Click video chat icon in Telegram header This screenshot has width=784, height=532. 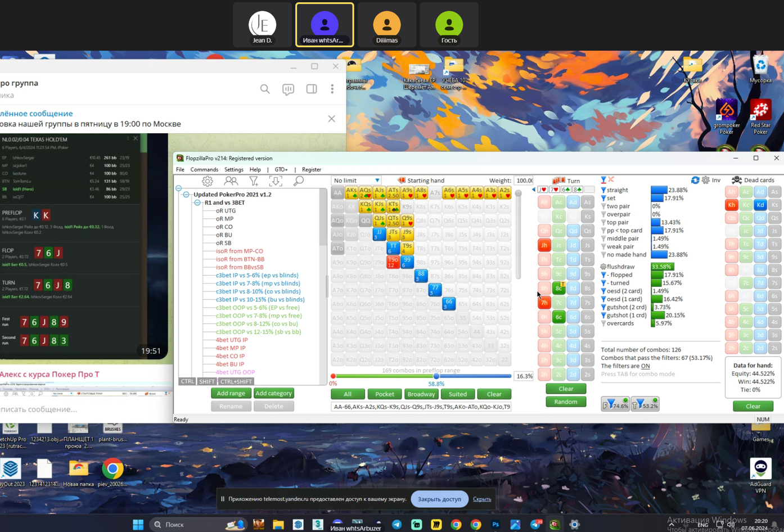coord(288,89)
